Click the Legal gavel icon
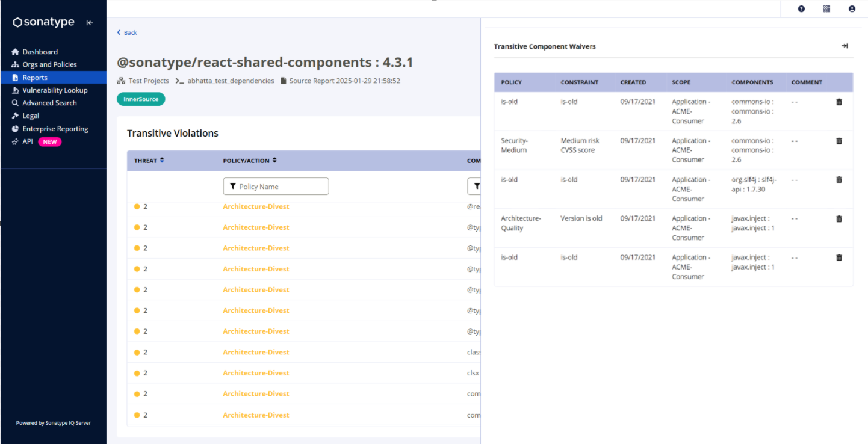 (16, 116)
